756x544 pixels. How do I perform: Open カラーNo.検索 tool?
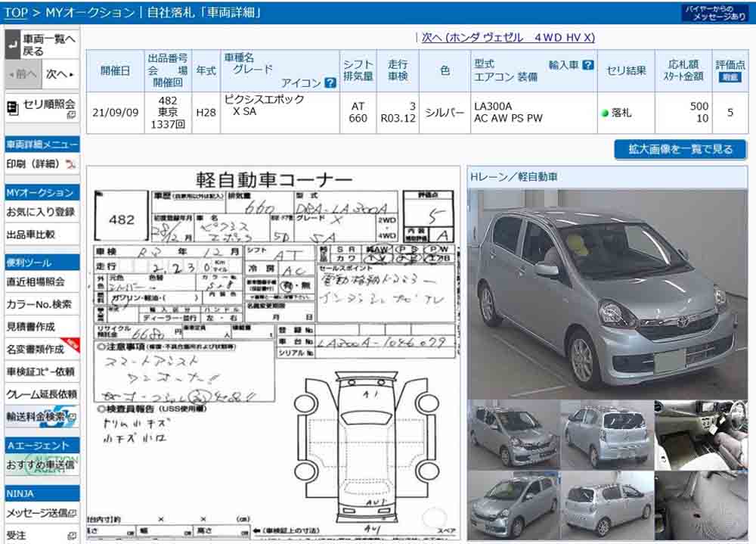(42, 305)
